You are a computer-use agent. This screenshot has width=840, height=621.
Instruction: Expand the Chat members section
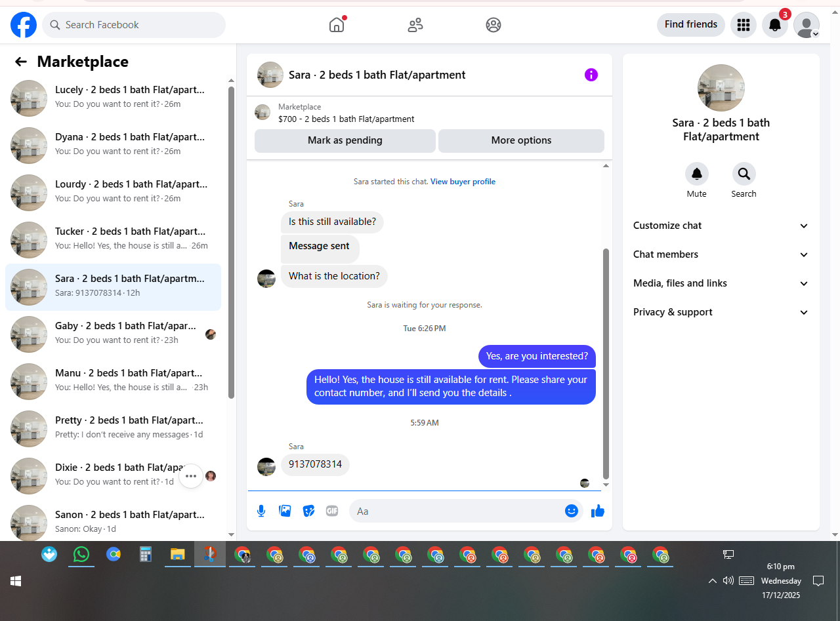pos(721,254)
